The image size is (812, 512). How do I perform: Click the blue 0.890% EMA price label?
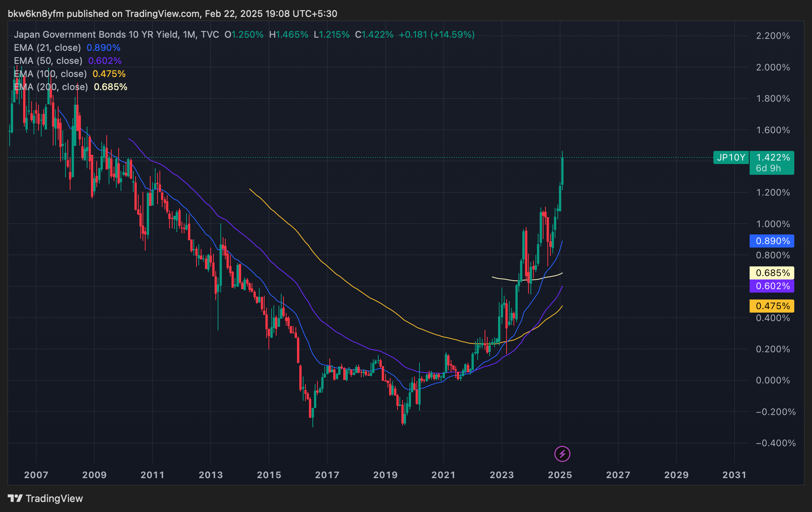[x=772, y=241]
